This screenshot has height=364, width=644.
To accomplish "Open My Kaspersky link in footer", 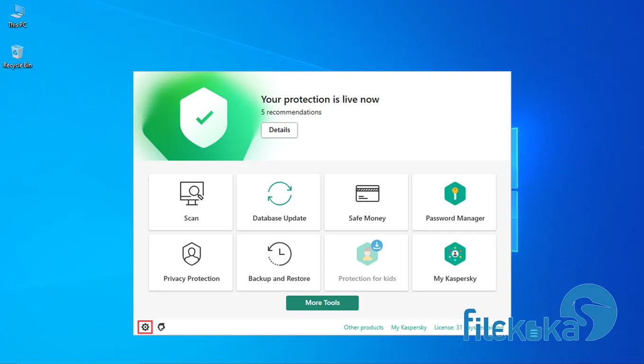I will (x=409, y=328).
